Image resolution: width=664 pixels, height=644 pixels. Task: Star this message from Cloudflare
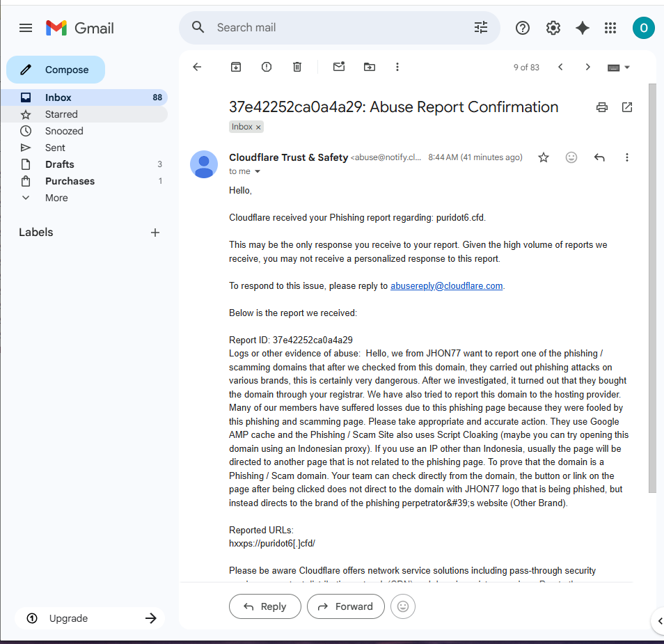tap(544, 157)
